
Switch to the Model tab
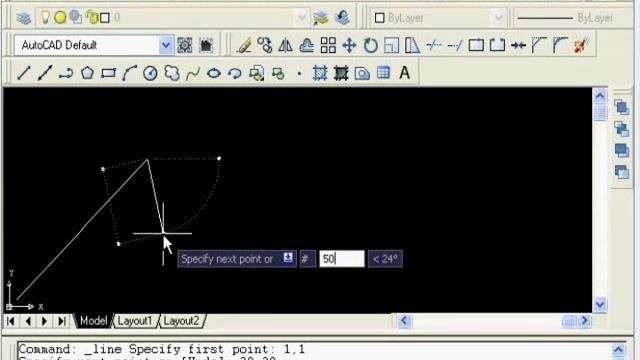tap(93, 321)
